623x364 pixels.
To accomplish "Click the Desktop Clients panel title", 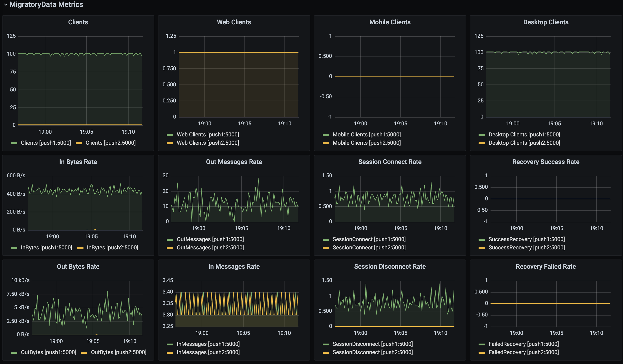I will [546, 22].
